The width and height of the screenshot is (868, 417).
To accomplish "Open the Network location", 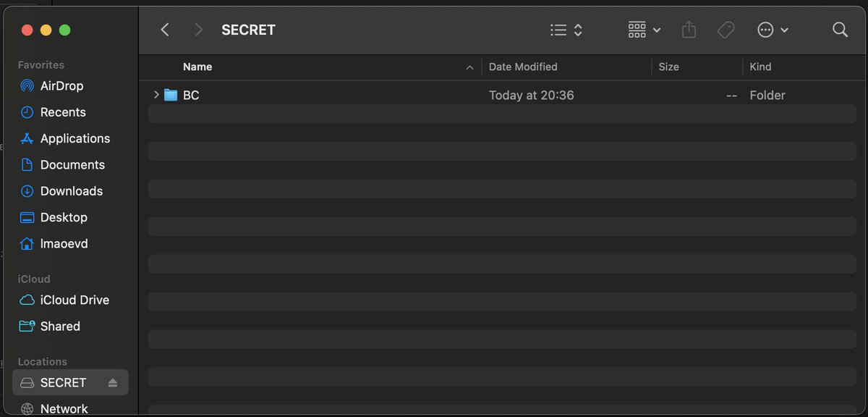I will point(64,409).
